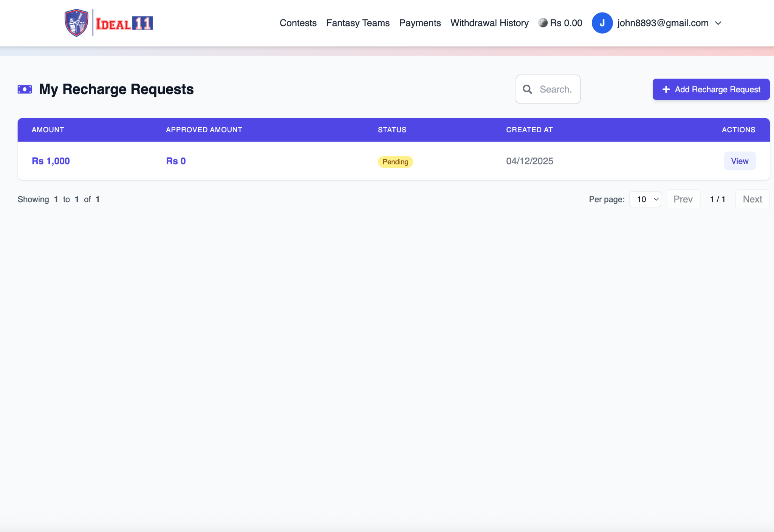The height and width of the screenshot is (532, 774).
Task: Open the per page dropdown
Action: click(x=645, y=199)
